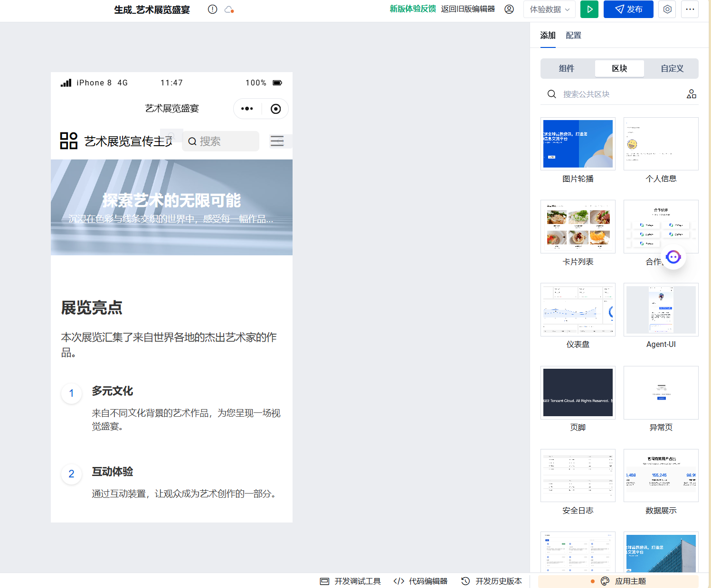Click the number 1 circle badge
The height and width of the screenshot is (588, 711).
72,393
